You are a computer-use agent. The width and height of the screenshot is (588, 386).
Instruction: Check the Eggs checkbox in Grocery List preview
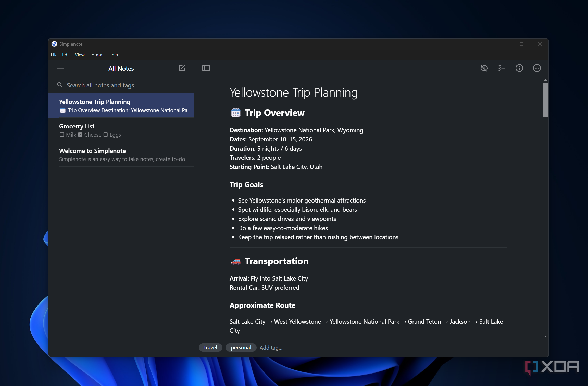coord(106,135)
